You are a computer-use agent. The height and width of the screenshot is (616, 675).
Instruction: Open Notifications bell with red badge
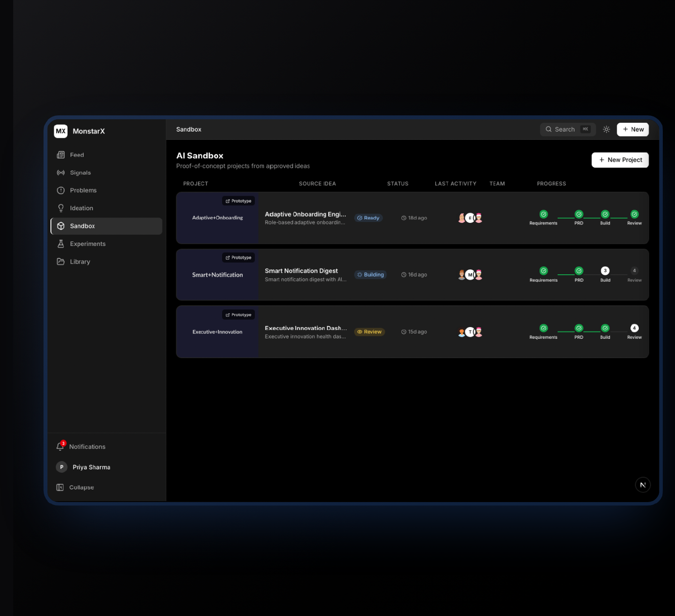click(x=61, y=446)
